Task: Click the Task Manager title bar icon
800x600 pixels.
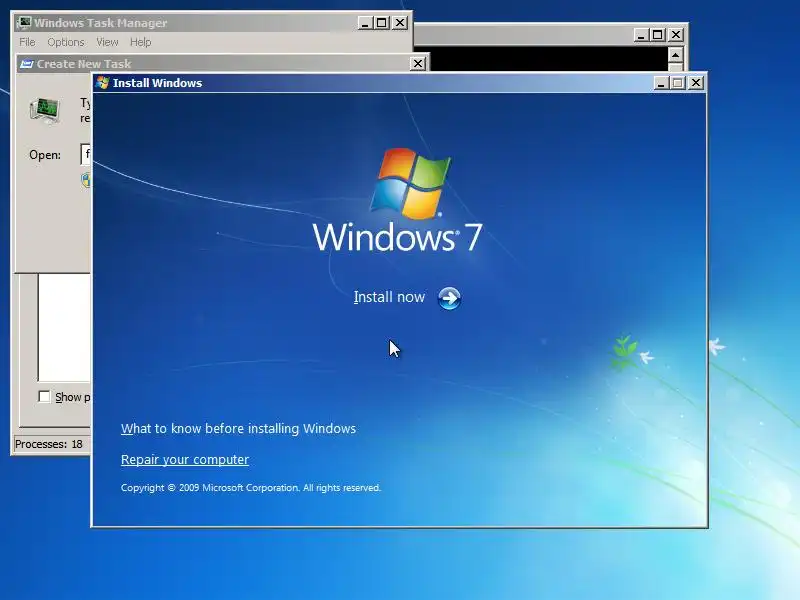Action: (24, 23)
